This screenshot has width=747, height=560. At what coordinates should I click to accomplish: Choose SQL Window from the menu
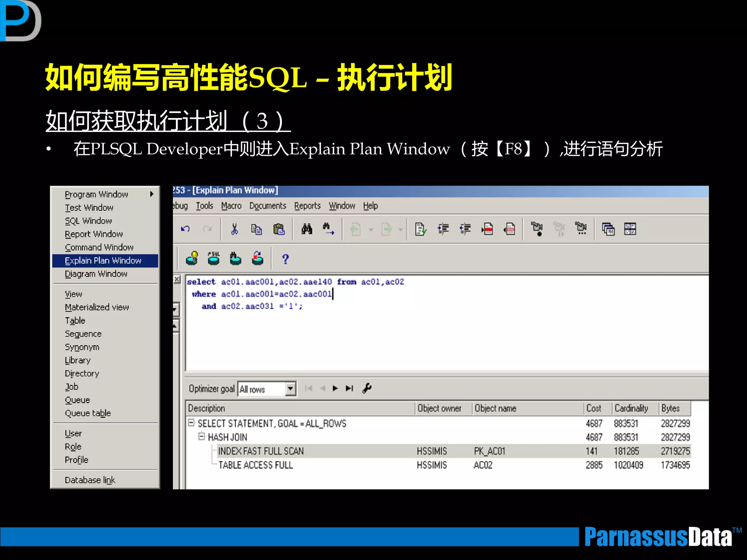[105, 221]
